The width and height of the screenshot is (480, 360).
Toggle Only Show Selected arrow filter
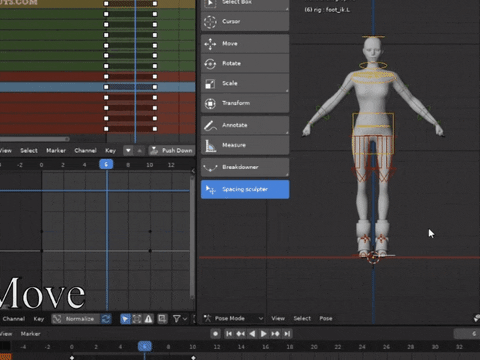(125, 319)
